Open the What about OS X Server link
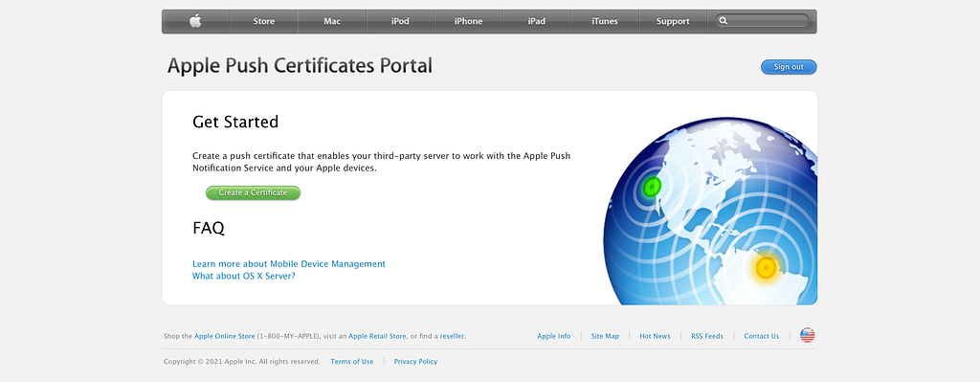The width and height of the screenshot is (980, 382). coord(244,276)
